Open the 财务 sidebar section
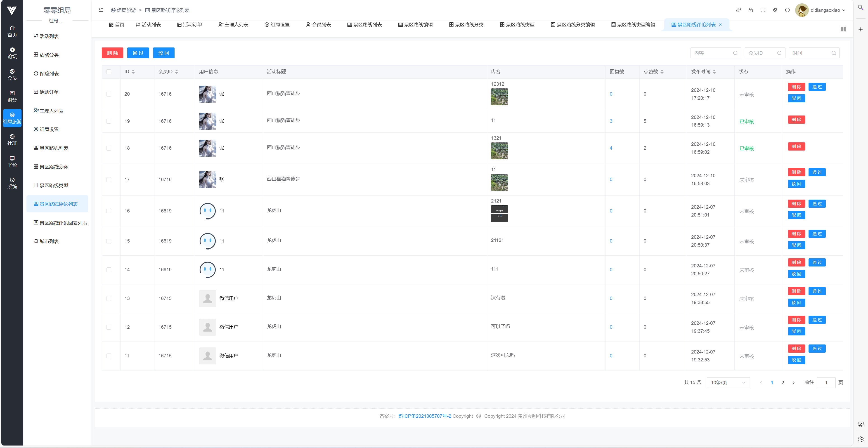This screenshot has height=448, width=868. (12, 96)
